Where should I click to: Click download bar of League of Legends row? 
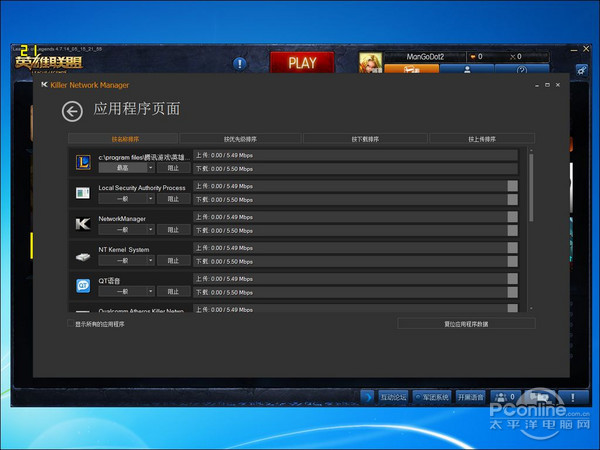[x=355, y=169]
